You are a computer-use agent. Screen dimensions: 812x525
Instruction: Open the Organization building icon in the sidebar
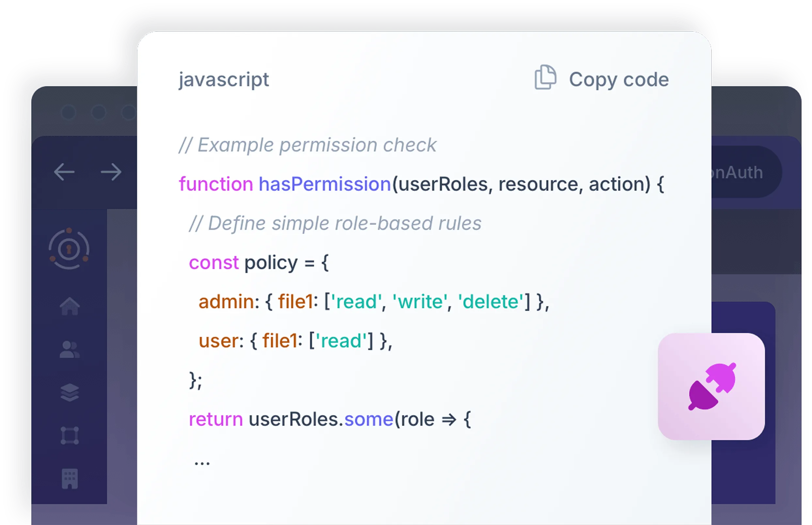click(x=70, y=479)
